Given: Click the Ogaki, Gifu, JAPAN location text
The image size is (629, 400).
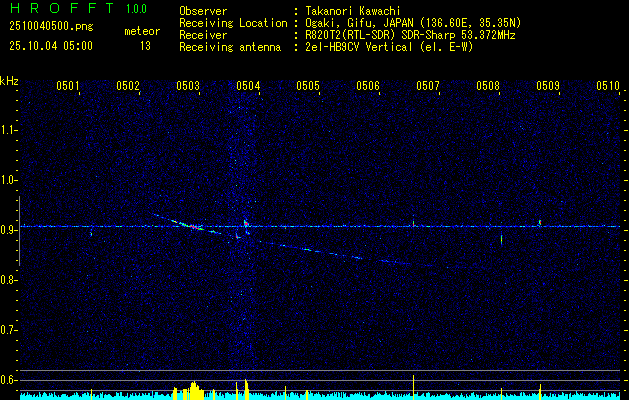Looking at the screenshot, I should pos(413,23).
